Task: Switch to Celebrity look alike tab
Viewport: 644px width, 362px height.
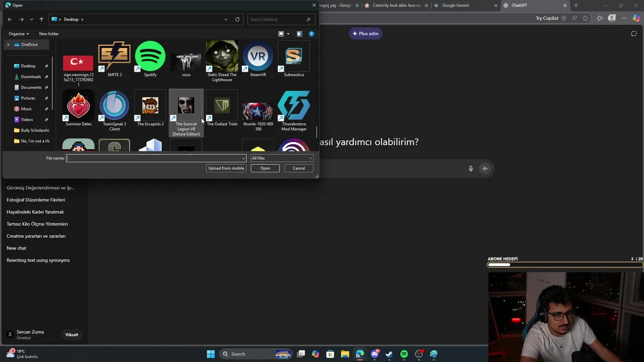Action: [396, 6]
